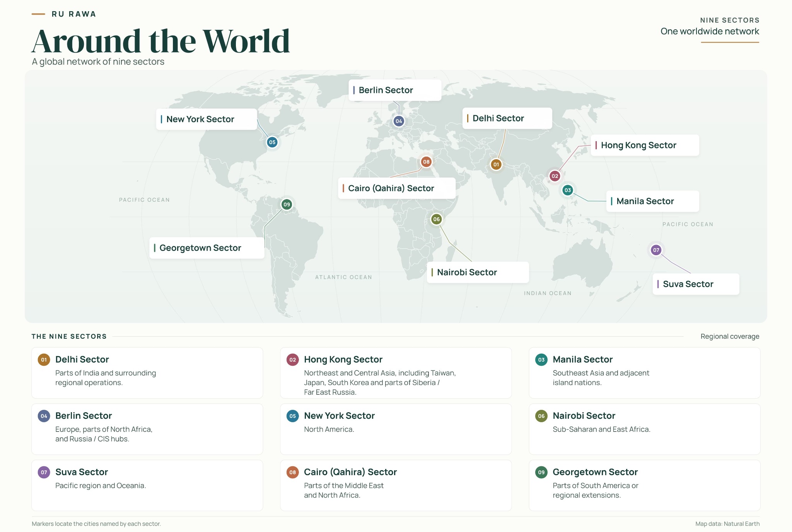Click 'Map data: Natural Earth' credit
The width and height of the screenshot is (792, 532).
pyautogui.click(x=727, y=524)
